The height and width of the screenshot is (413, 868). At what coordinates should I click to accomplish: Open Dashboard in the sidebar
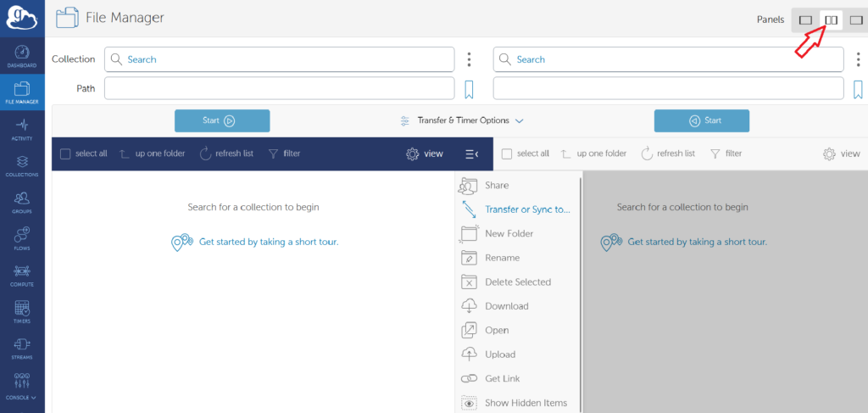22,57
